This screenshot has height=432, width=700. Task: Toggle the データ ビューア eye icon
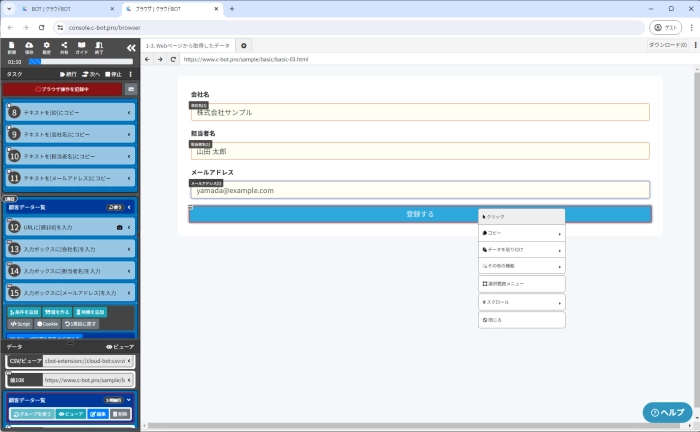(120, 346)
